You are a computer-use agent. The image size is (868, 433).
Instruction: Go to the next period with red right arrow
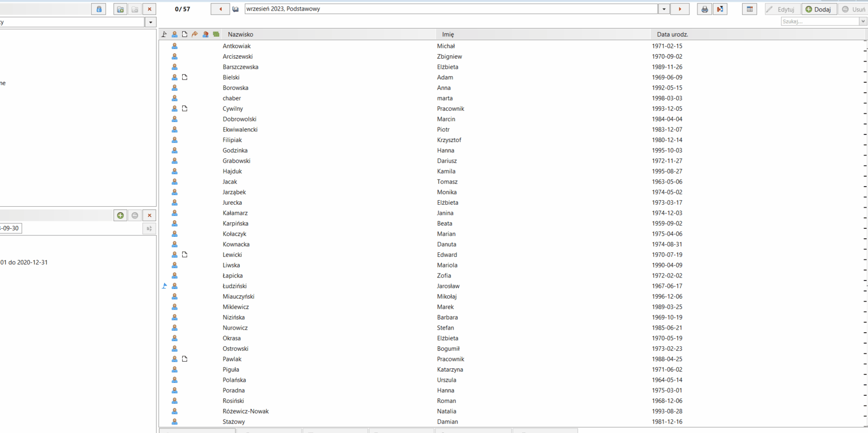click(680, 9)
